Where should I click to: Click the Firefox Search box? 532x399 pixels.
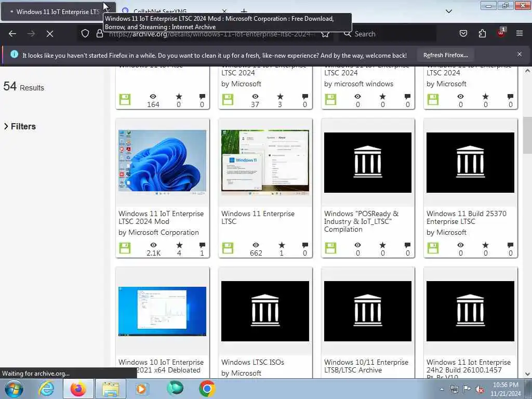(389, 34)
